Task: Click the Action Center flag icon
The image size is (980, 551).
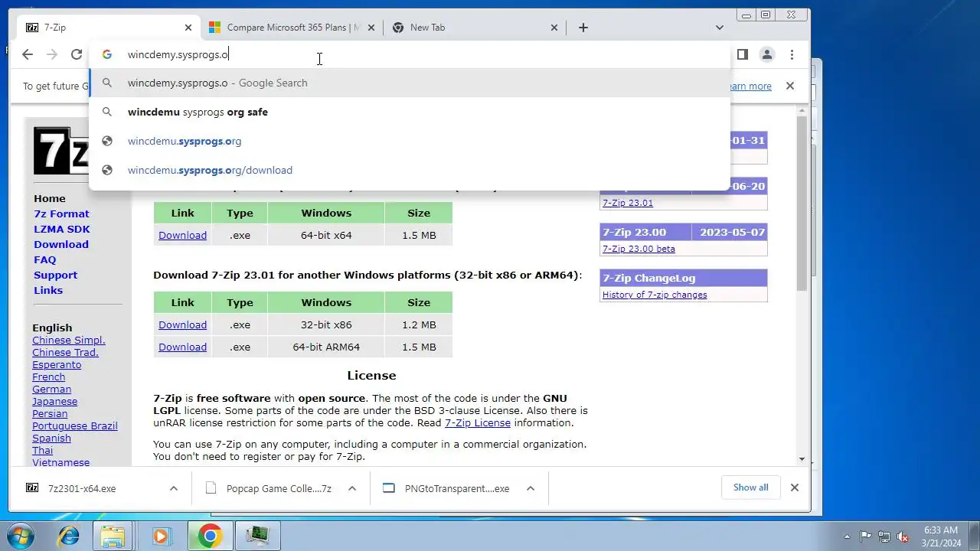Action: click(866, 536)
